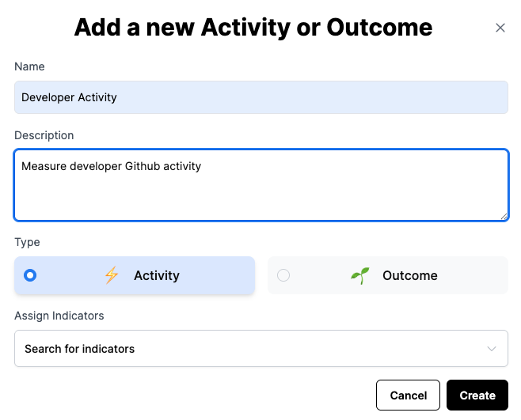This screenshot has width=521, height=420.
Task: Submit with the Create button
Action: click(x=477, y=395)
